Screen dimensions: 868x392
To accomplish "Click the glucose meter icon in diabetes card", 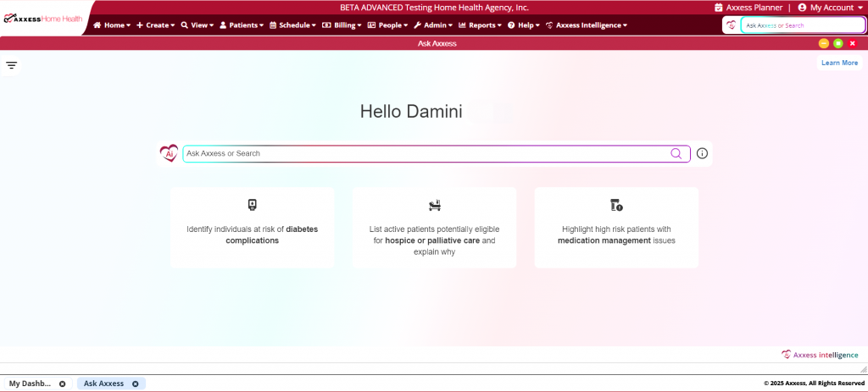I will click(252, 205).
